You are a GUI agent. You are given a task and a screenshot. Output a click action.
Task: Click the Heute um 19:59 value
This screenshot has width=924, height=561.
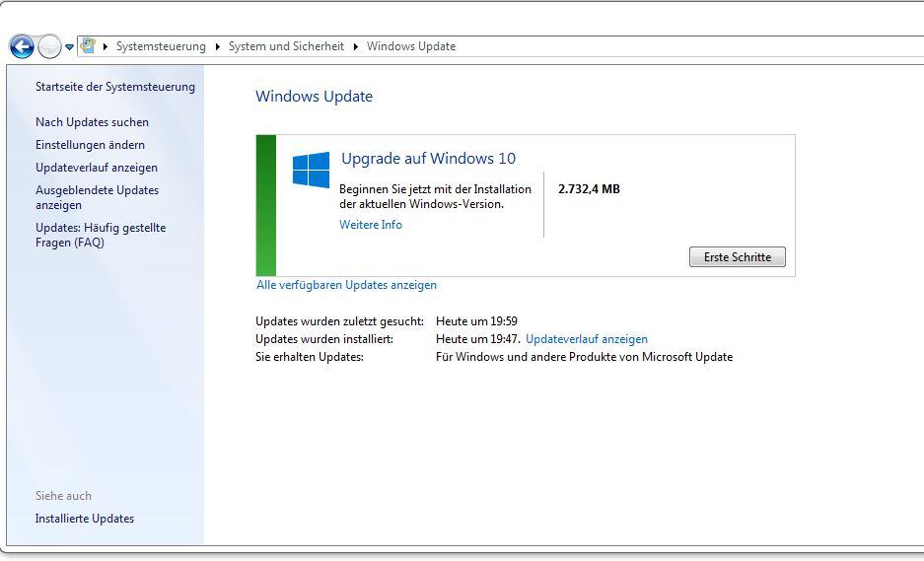click(x=476, y=321)
